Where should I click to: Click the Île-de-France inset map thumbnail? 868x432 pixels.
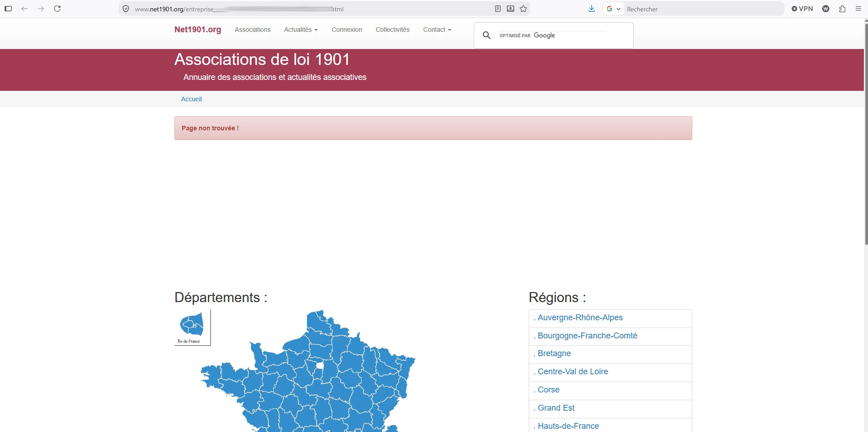click(193, 328)
